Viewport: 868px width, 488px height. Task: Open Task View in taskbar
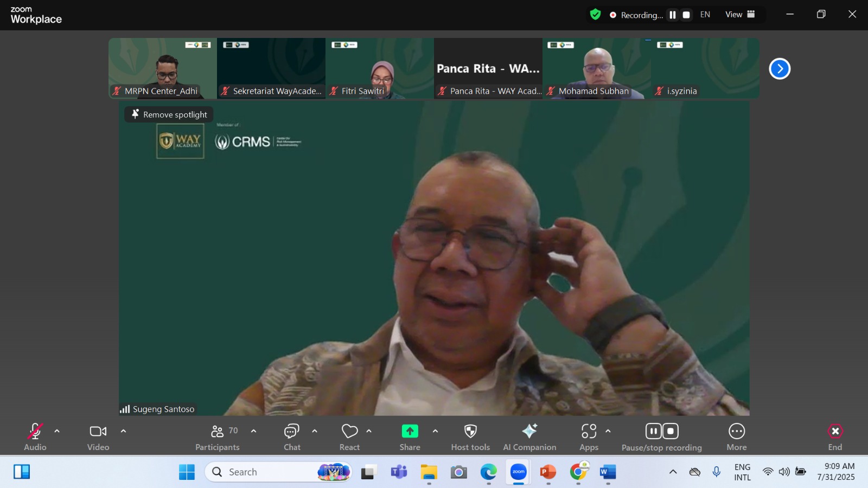point(369,472)
